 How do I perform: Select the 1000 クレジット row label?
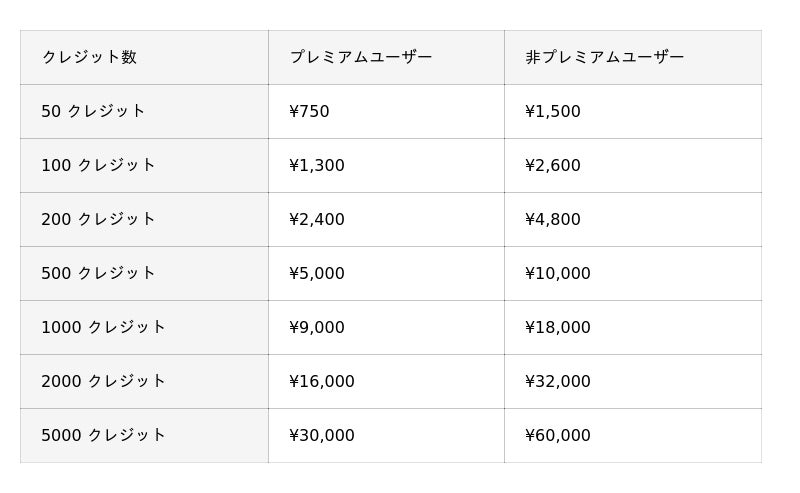tap(103, 327)
